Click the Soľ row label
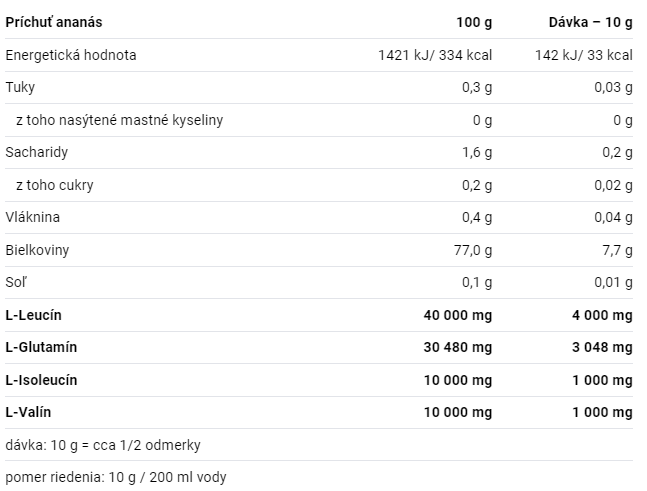The width and height of the screenshot is (647, 491). (x=16, y=282)
